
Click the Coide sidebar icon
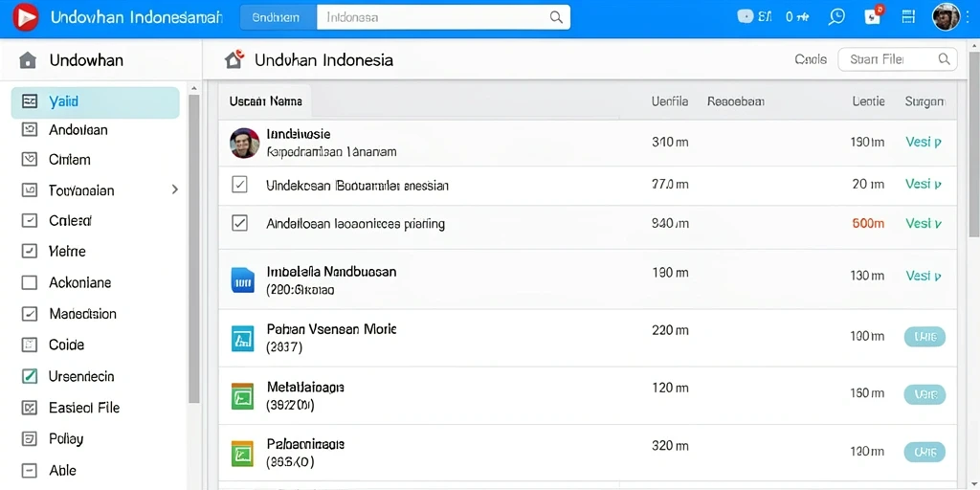(x=30, y=345)
